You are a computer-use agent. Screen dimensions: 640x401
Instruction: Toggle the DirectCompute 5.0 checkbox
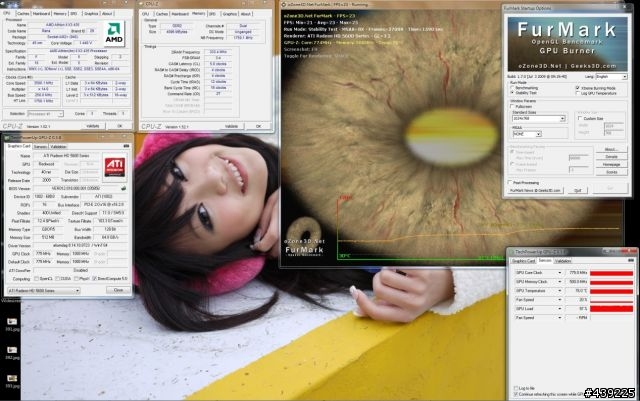[94, 278]
